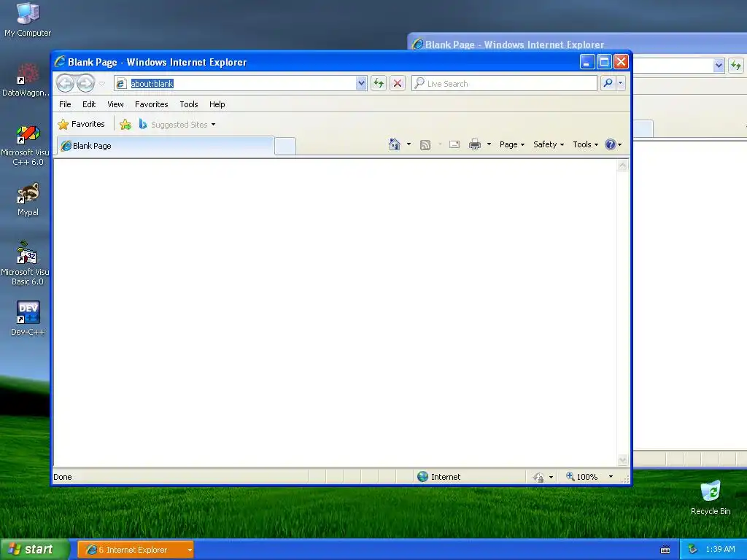The width and height of the screenshot is (747, 560).
Task: Select the Blank Page tab
Action: point(166,146)
